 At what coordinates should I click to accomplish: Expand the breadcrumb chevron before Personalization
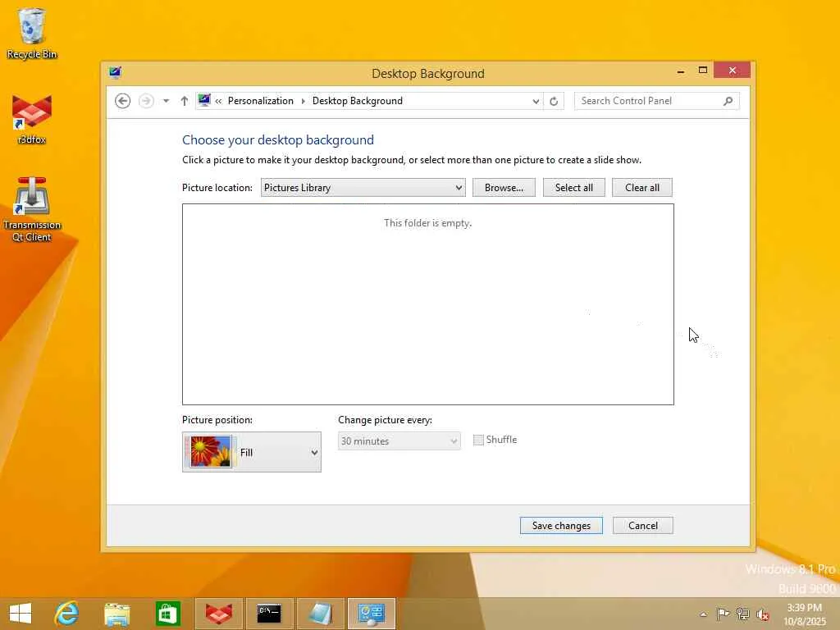point(218,101)
